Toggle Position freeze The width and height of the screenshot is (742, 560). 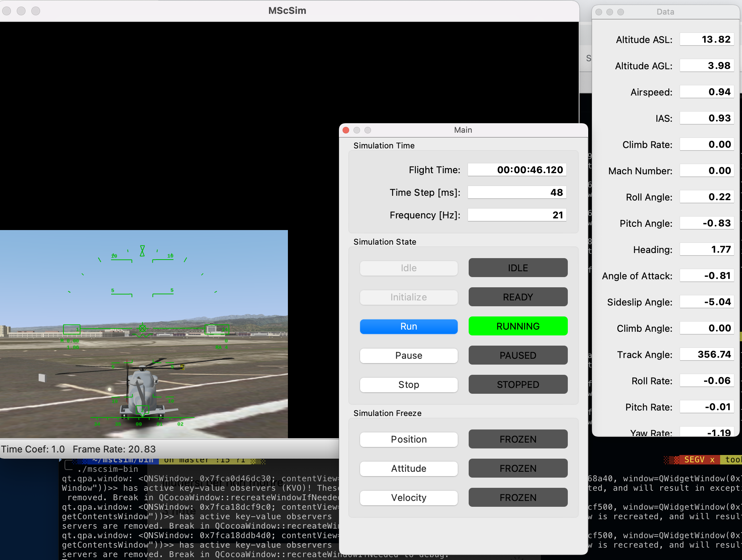[x=409, y=439]
